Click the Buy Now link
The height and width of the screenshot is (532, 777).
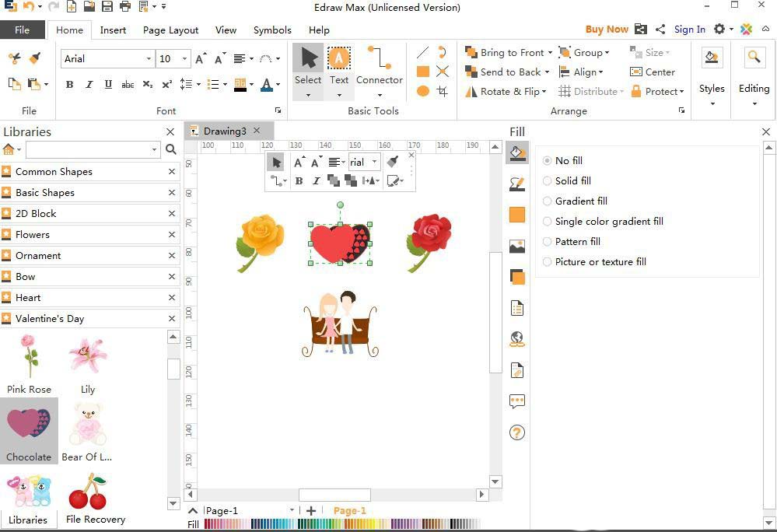(607, 30)
